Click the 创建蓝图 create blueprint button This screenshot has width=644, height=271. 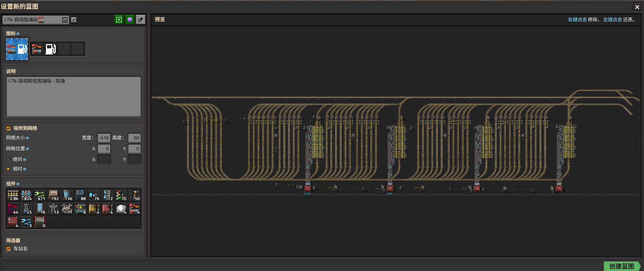(622, 266)
